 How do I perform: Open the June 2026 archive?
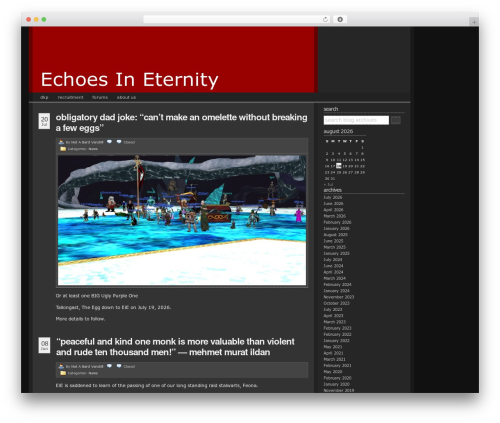pyautogui.click(x=333, y=204)
